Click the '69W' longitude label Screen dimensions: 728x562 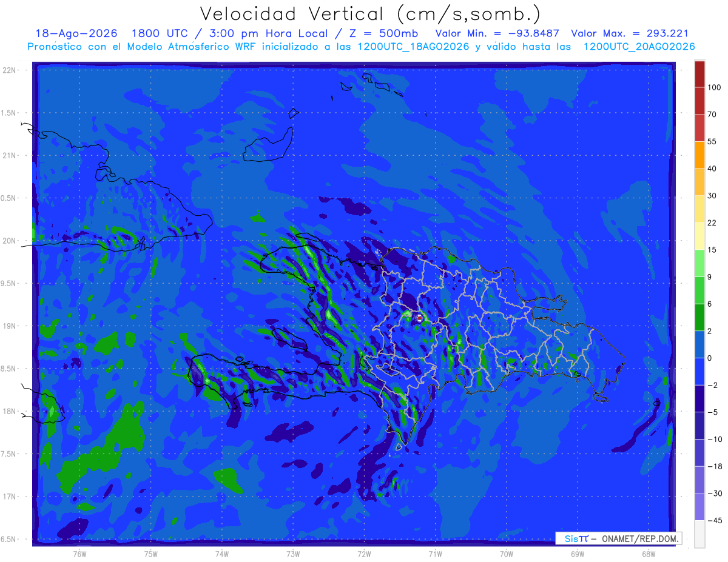pos(577,553)
